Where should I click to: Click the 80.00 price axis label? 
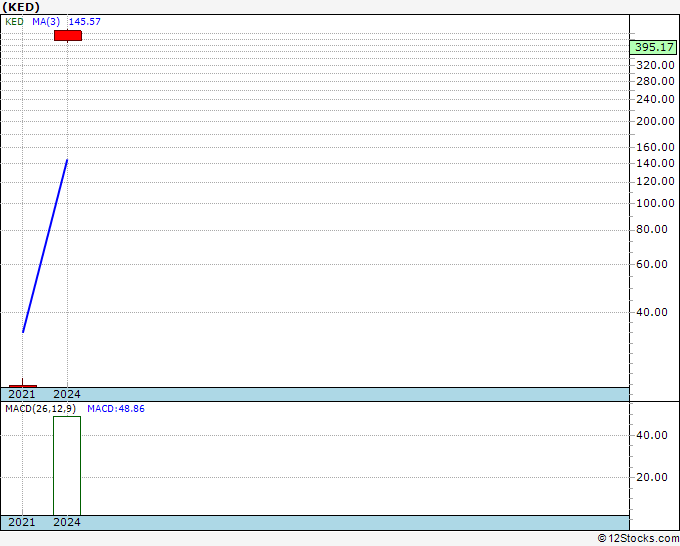[652, 229]
